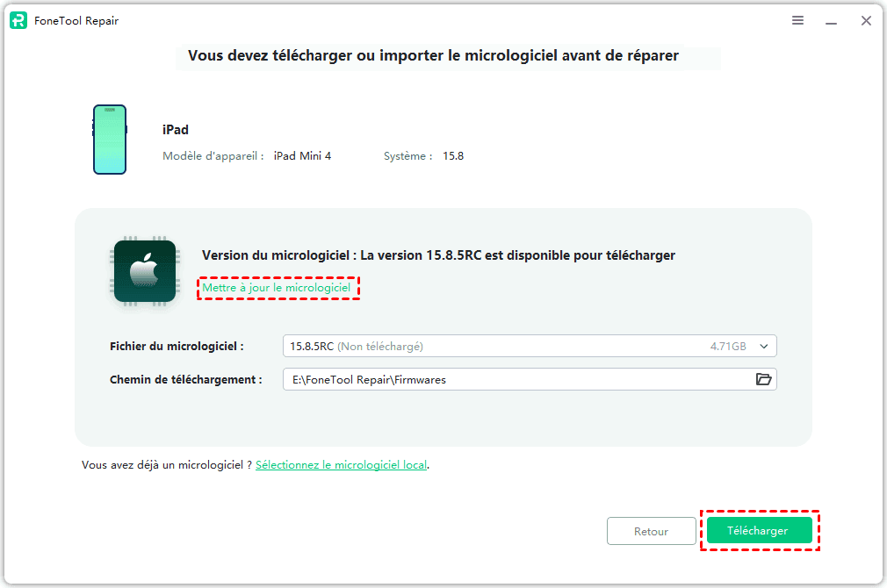Click the 4.71GB firmware size label
The width and height of the screenshot is (887, 588).
pos(728,347)
